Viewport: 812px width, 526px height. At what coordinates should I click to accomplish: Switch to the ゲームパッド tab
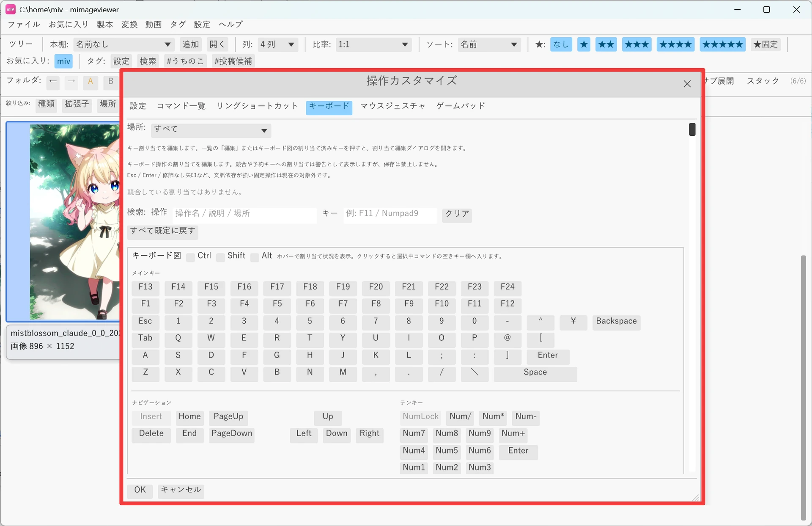point(461,106)
